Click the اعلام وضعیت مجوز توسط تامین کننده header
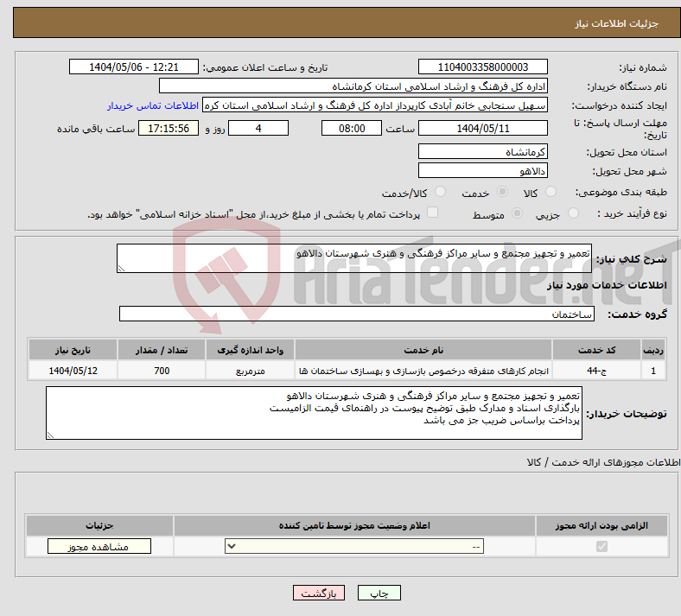This screenshot has width=681, height=616. [x=354, y=525]
